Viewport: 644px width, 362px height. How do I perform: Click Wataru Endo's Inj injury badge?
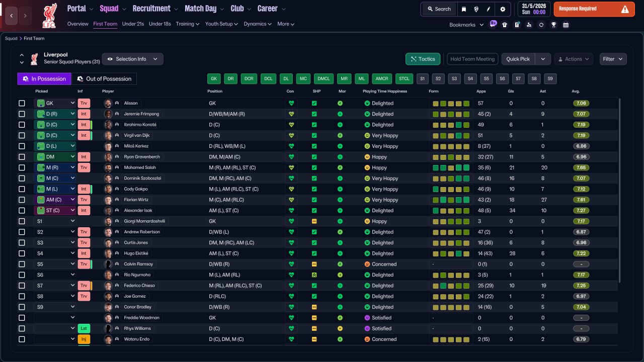84,339
